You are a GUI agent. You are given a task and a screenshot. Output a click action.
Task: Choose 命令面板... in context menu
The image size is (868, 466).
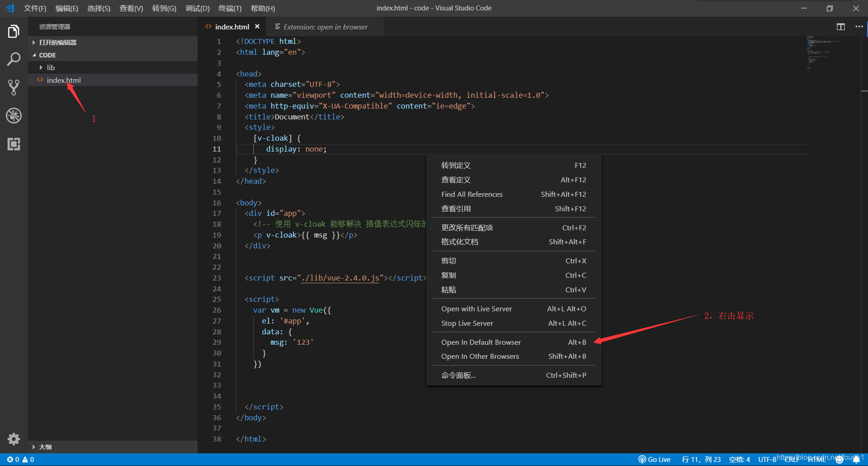click(x=514, y=376)
